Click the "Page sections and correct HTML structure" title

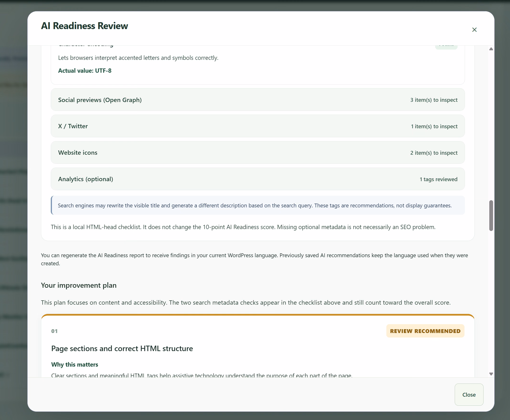(x=122, y=348)
